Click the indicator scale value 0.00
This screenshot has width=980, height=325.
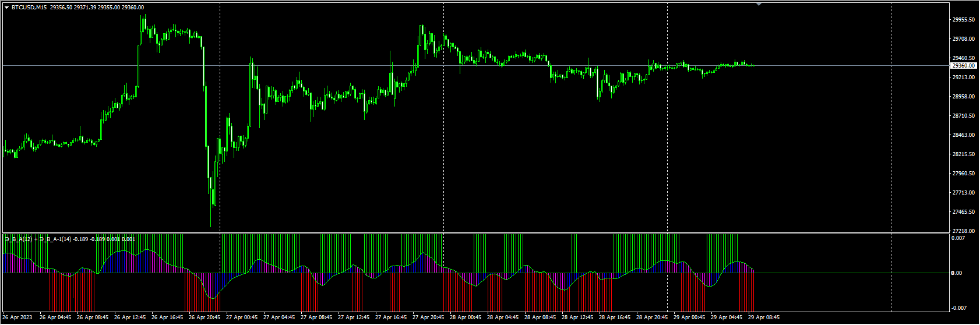[x=957, y=273]
